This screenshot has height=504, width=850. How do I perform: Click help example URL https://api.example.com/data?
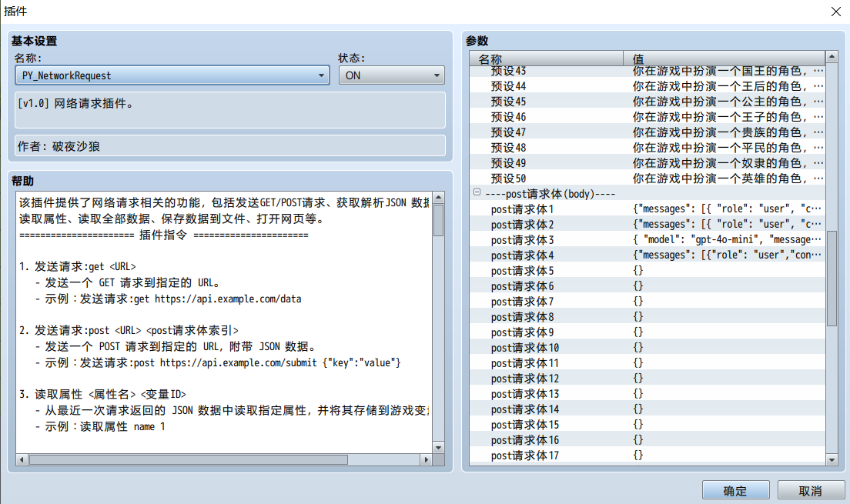(x=228, y=299)
